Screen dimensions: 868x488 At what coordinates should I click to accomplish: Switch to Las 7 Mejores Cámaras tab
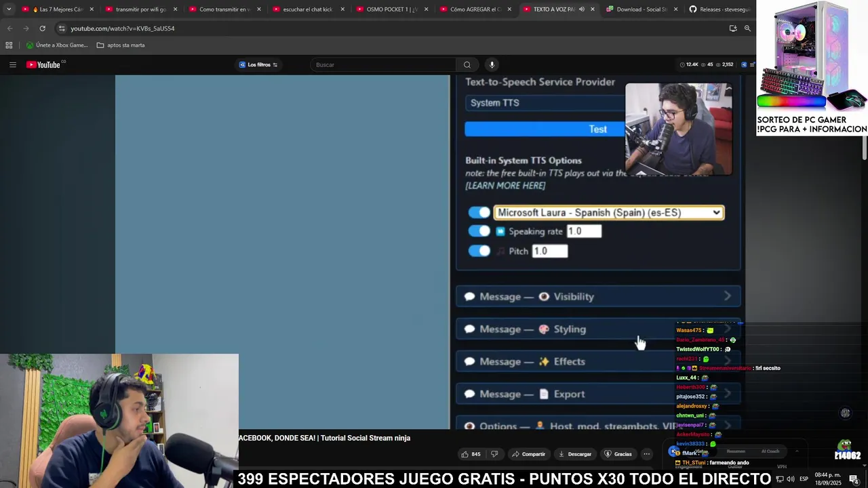[57, 9]
